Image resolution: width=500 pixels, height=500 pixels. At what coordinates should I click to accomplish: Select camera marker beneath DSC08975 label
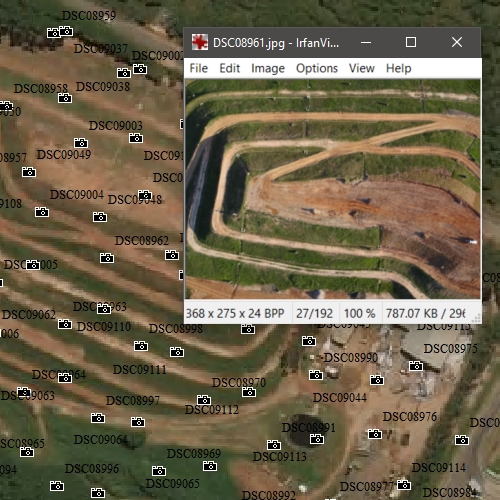(416, 366)
